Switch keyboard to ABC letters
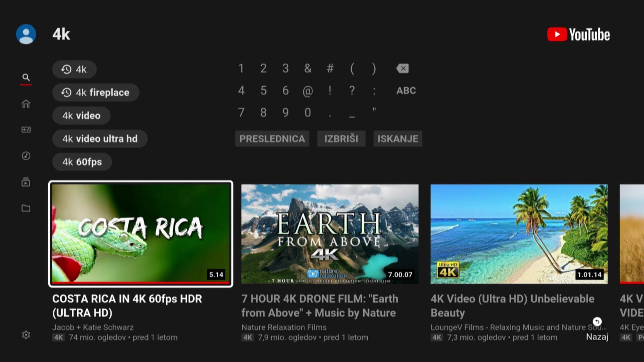The width and height of the screenshot is (644, 362). 406,90
